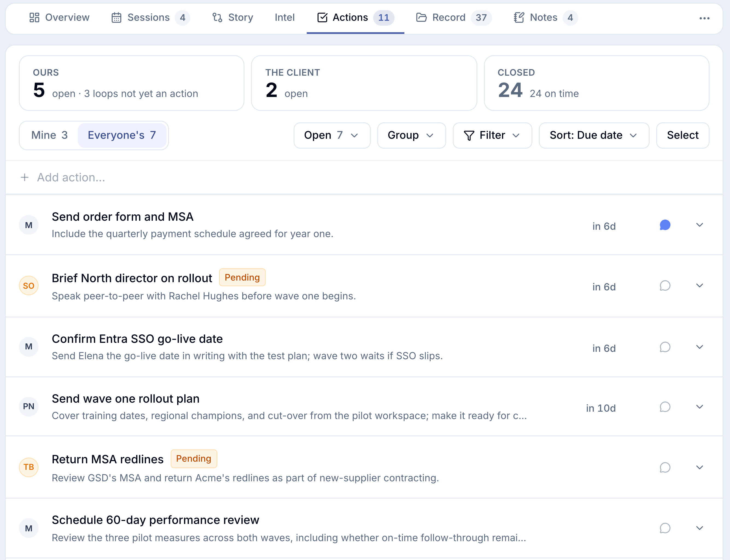
Task: Open The Client open actions card
Action: pos(364,83)
